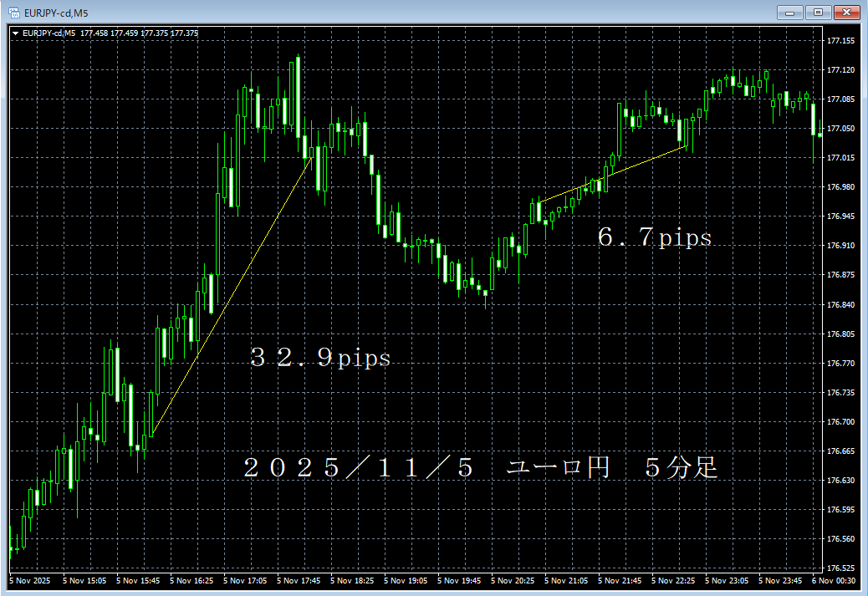Restore down the chart window
The width and height of the screenshot is (868, 596).
[x=818, y=12]
